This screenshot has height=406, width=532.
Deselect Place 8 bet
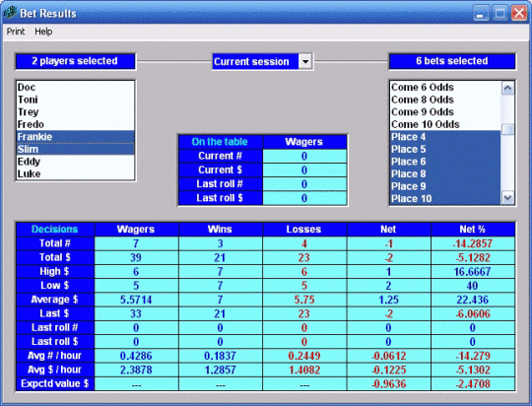coord(445,173)
